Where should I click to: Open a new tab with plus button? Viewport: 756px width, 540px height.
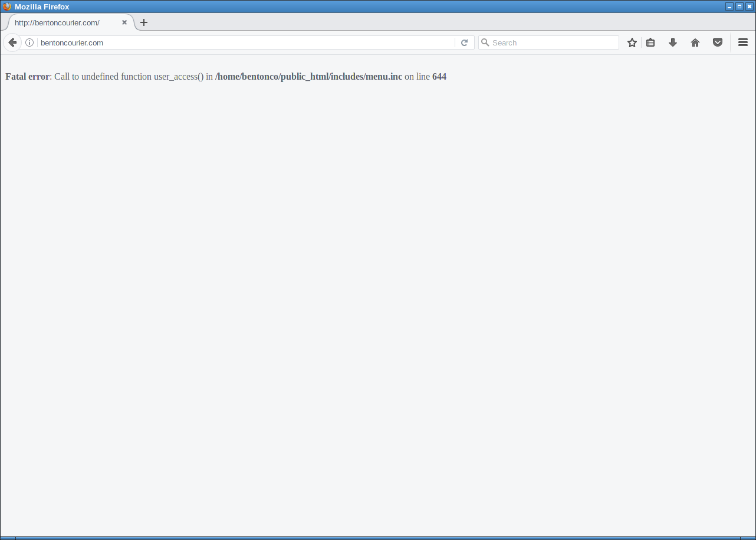tap(144, 22)
